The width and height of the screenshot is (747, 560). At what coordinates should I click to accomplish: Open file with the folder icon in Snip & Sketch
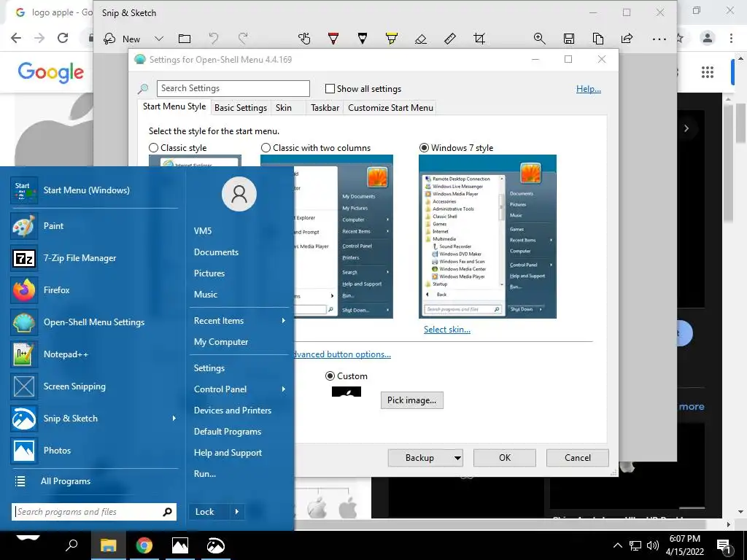(185, 39)
